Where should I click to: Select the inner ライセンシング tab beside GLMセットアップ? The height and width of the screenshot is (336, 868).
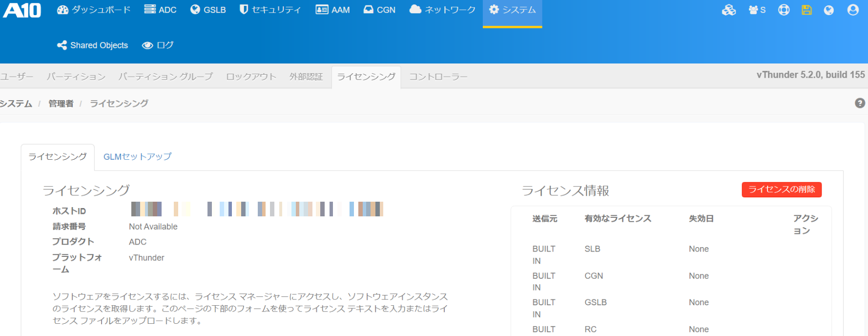[58, 157]
